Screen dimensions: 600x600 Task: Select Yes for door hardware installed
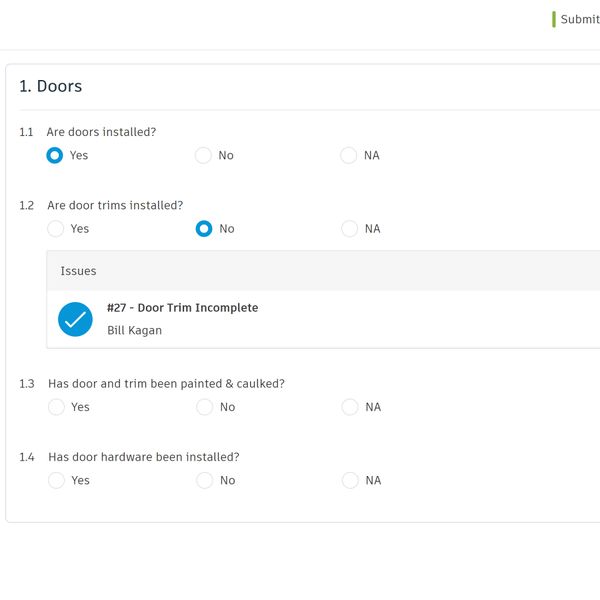click(x=56, y=481)
